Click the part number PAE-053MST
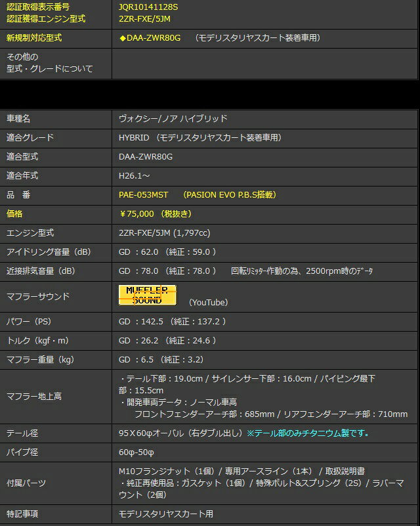 144,194
